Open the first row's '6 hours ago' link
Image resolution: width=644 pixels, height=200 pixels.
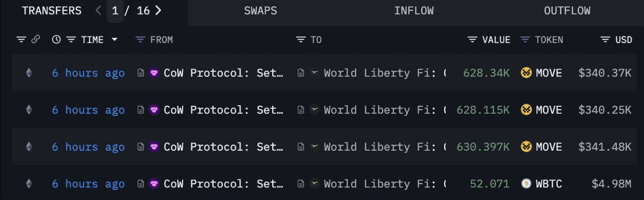(x=88, y=73)
